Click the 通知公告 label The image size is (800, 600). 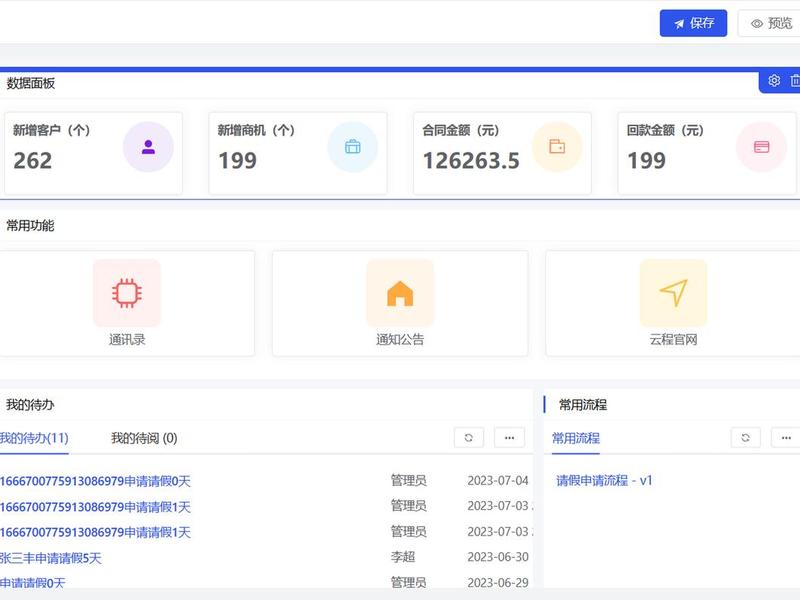(x=400, y=339)
